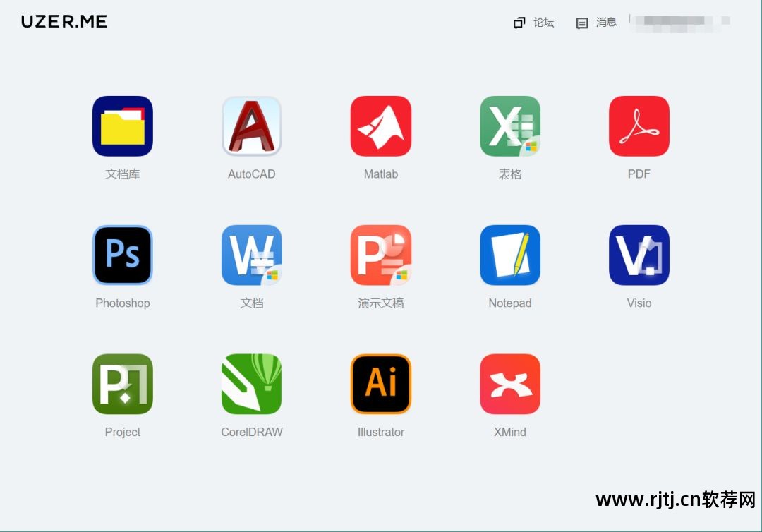Launch the AutoCAD app icon

pyautogui.click(x=252, y=126)
